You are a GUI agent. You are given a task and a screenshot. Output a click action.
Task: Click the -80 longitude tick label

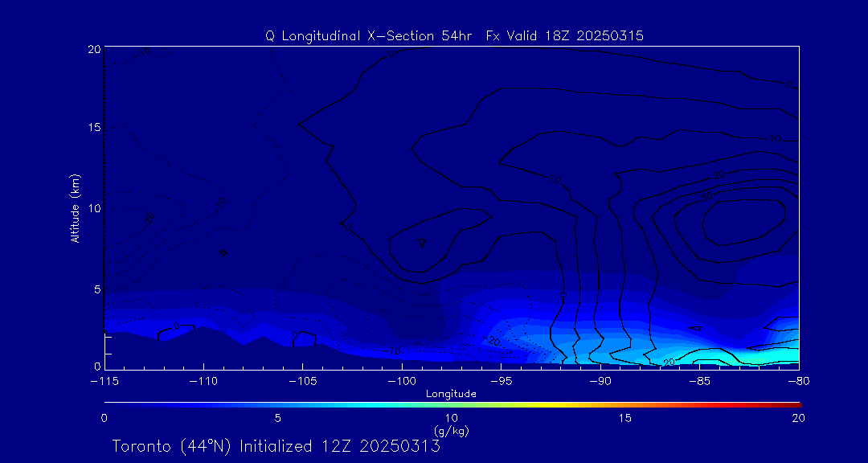[798, 382]
